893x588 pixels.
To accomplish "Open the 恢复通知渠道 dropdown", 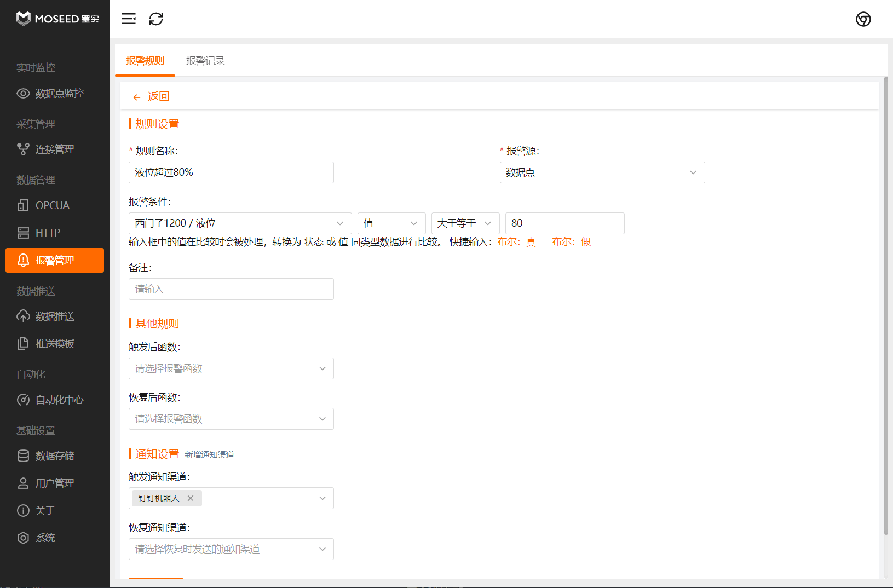I will [x=231, y=549].
